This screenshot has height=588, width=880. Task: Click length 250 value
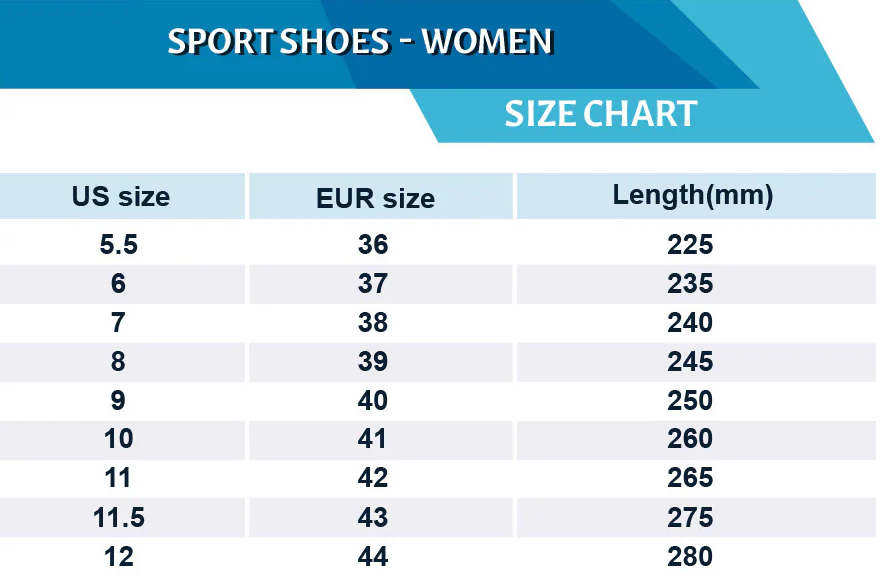pos(690,400)
